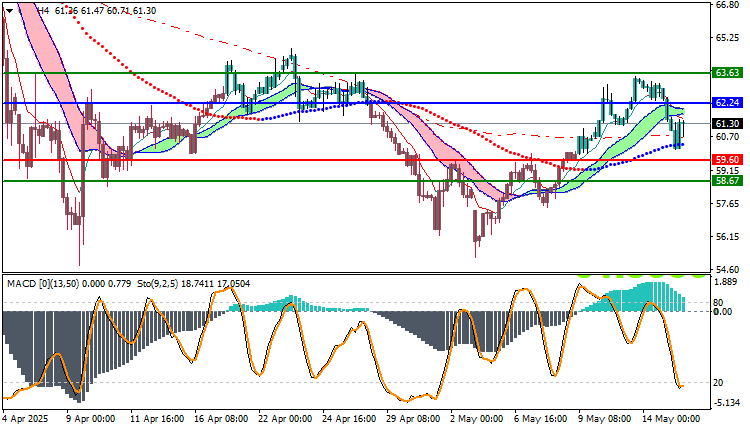
Task: Click the 9 May 08:00 time label
Action: point(605,419)
